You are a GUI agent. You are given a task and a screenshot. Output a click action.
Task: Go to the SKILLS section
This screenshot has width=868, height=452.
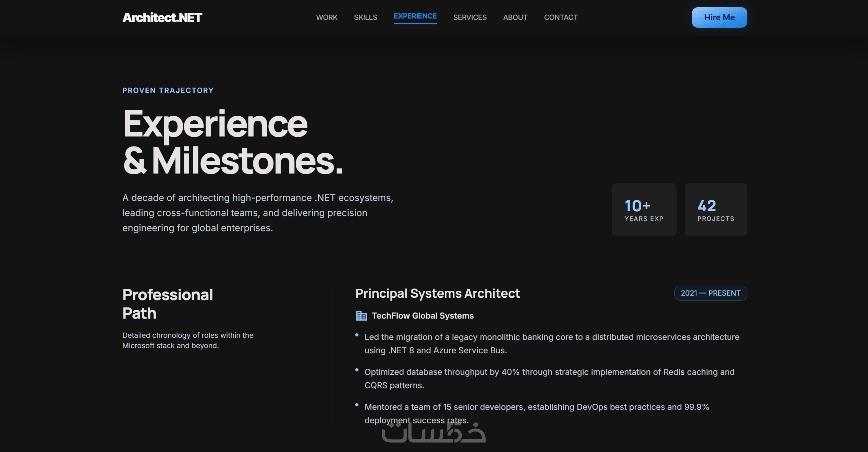pos(365,17)
